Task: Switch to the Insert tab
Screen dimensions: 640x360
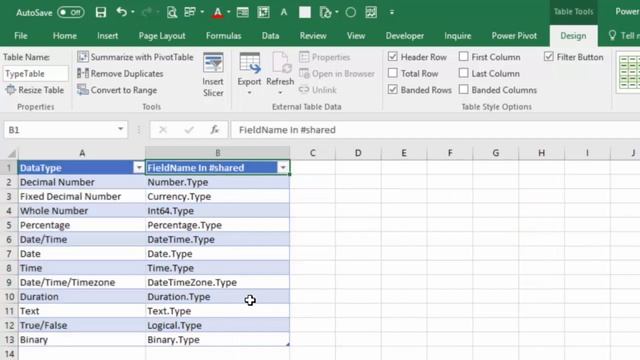Action: click(x=107, y=36)
